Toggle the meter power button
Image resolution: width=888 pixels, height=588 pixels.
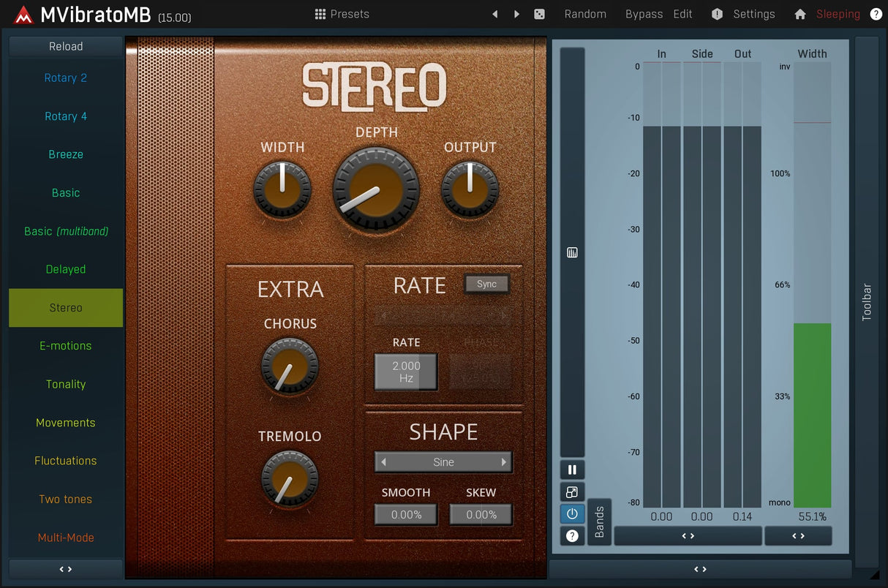click(x=572, y=514)
